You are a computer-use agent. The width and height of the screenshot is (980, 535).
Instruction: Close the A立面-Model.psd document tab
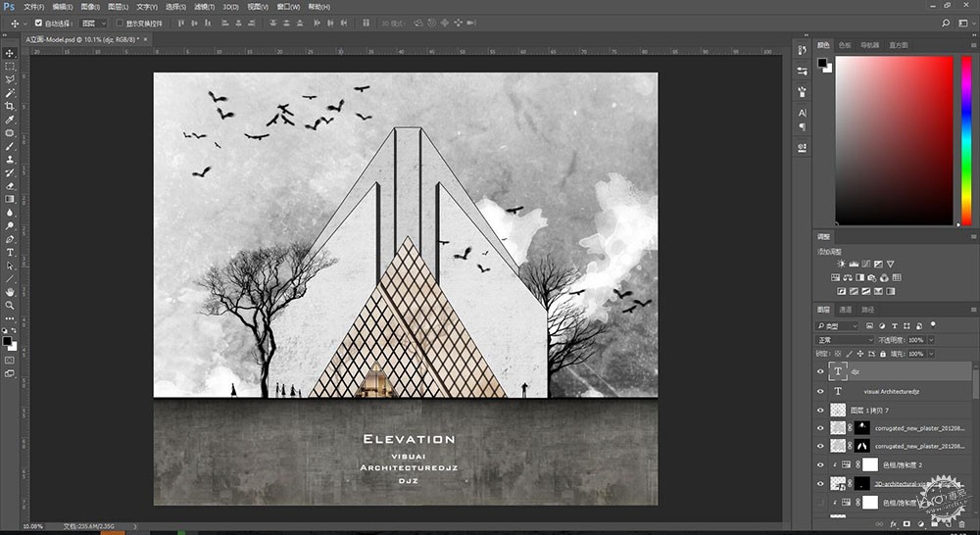pos(146,39)
